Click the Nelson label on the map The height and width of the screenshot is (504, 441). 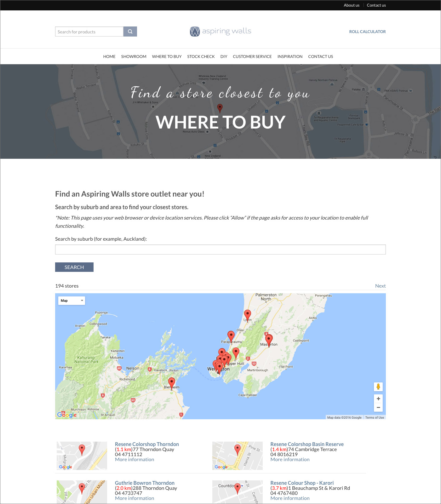pyautogui.click(x=133, y=368)
